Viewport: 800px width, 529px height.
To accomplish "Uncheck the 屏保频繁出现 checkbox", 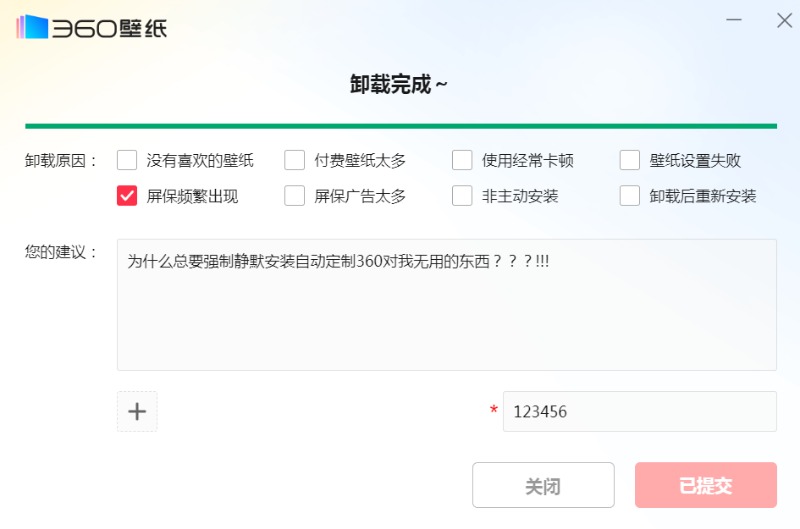I will pyautogui.click(x=127, y=195).
